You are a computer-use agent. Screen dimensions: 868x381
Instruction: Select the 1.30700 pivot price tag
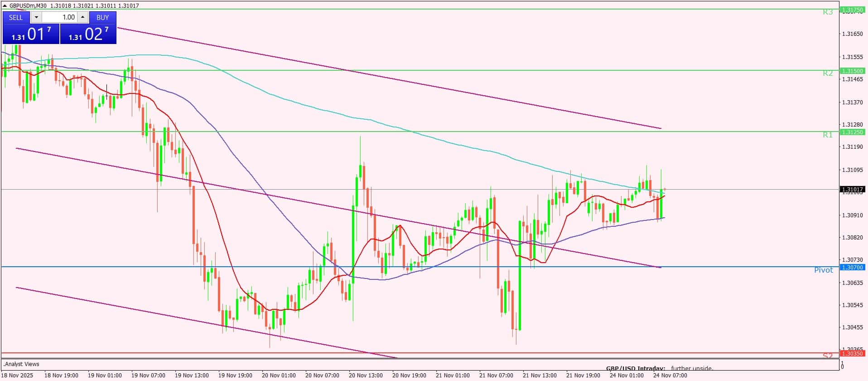[852, 268]
